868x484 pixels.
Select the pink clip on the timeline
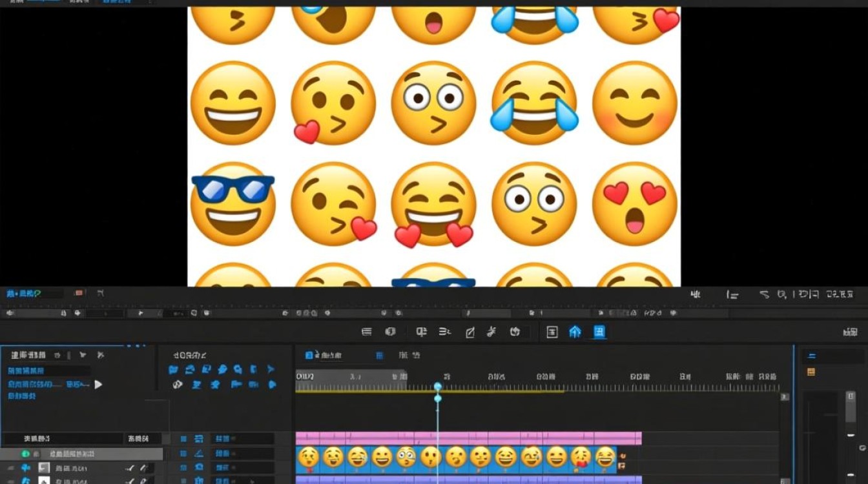(468, 438)
